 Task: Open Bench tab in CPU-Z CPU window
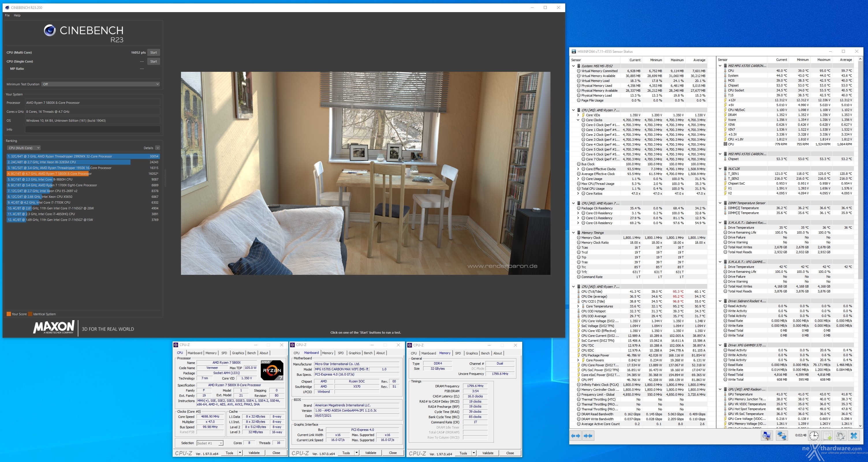(251, 353)
